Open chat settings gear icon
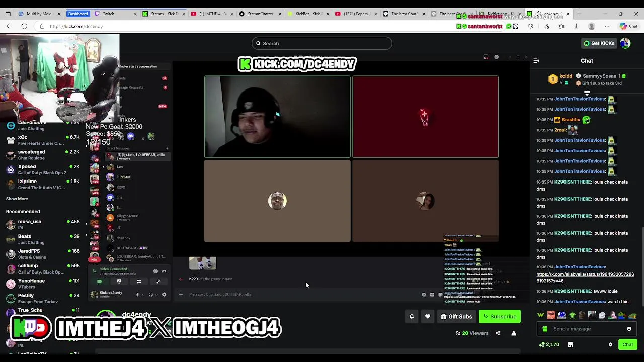Viewport: 644px width, 362px height. [610, 345]
